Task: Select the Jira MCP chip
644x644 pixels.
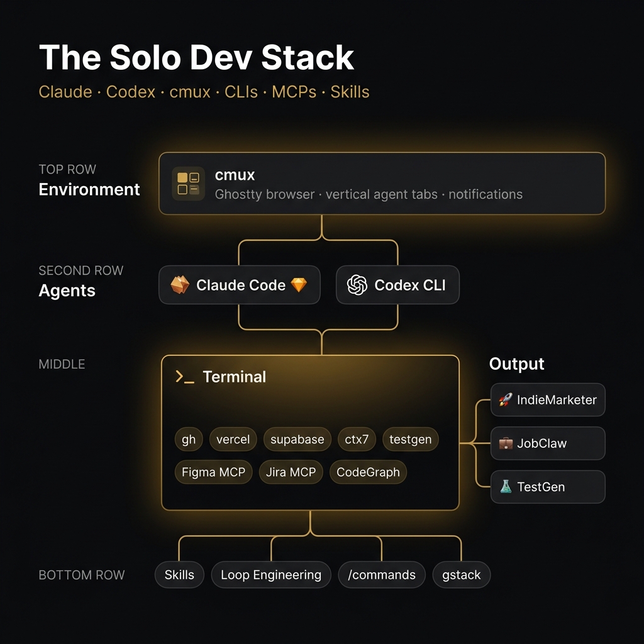Action: coord(291,472)
